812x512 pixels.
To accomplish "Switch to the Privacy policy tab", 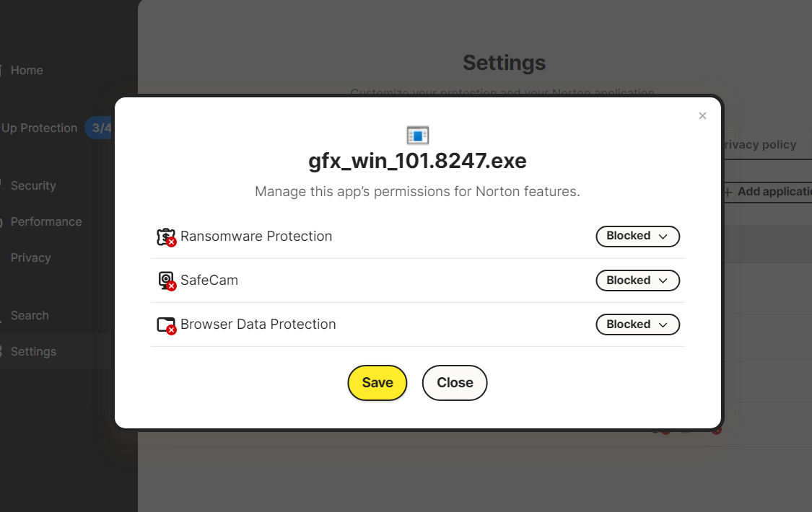I will (759, 145).
